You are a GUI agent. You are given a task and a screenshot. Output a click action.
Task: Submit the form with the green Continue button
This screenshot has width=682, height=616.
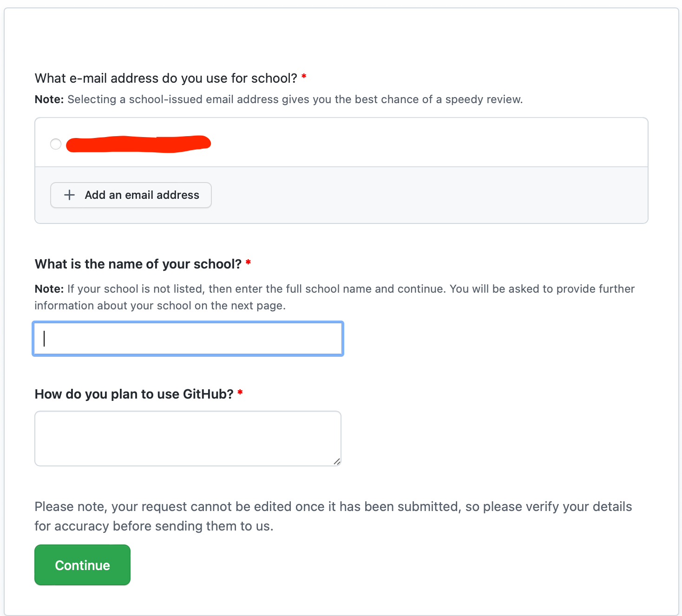(82, 565)
